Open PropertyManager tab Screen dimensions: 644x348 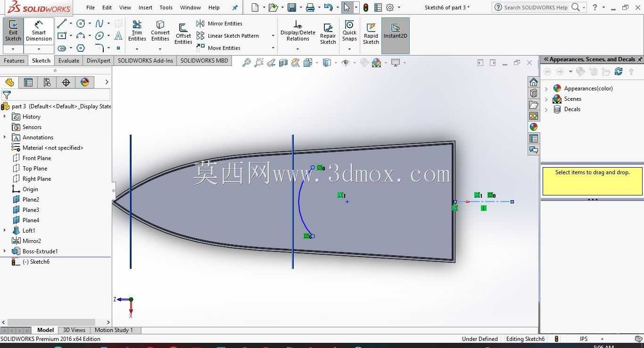28,82
